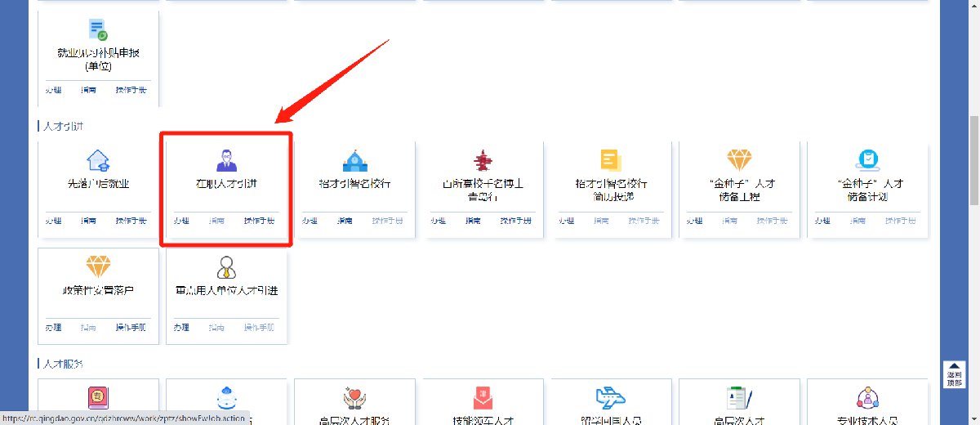Click the 山东高校千名博士青岛行 red icon

point(482,160)
